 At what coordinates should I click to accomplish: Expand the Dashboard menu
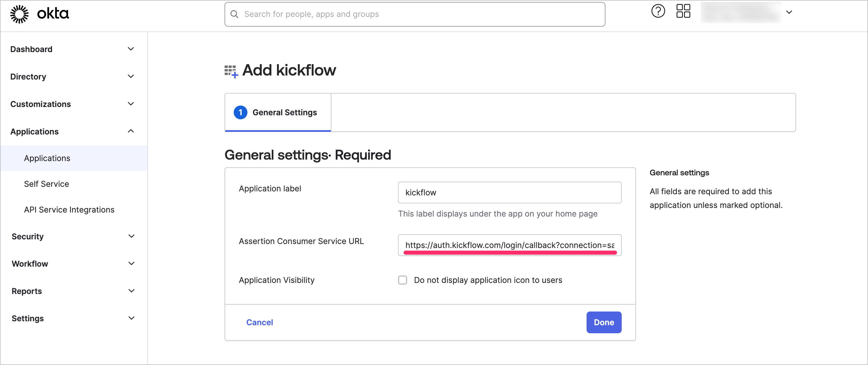point(73,49)
